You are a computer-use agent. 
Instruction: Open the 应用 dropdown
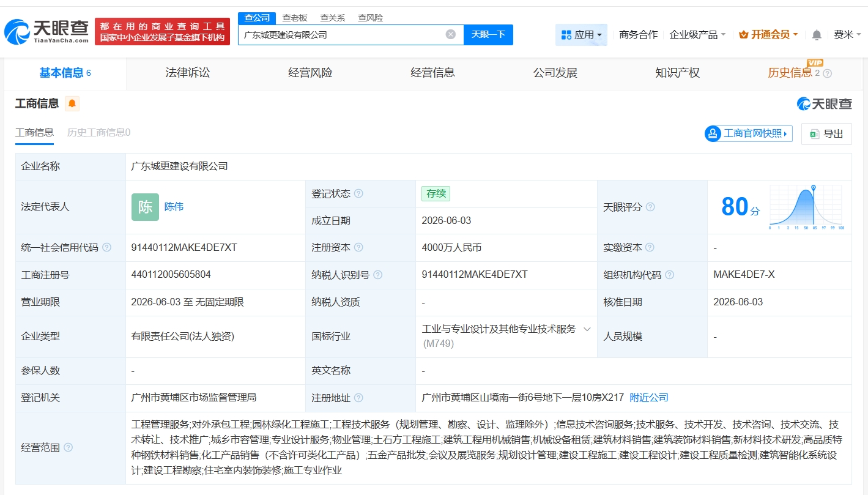point(581,35)
